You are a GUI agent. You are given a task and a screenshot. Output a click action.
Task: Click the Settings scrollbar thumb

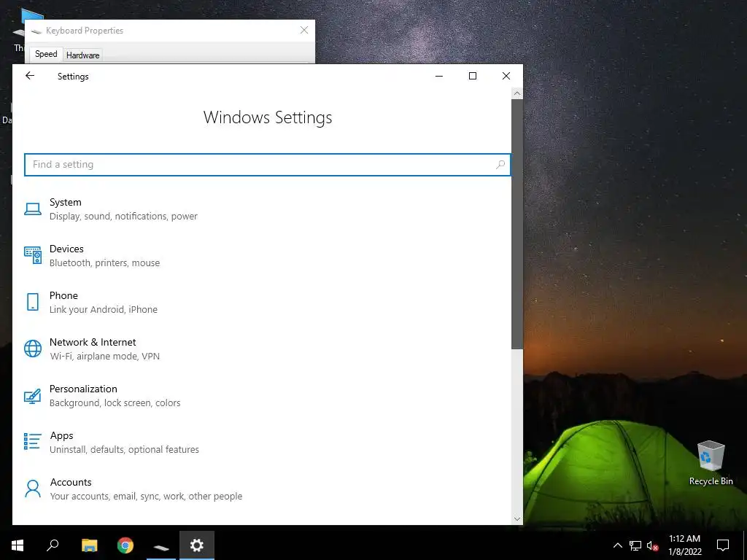tap(517, 224)
